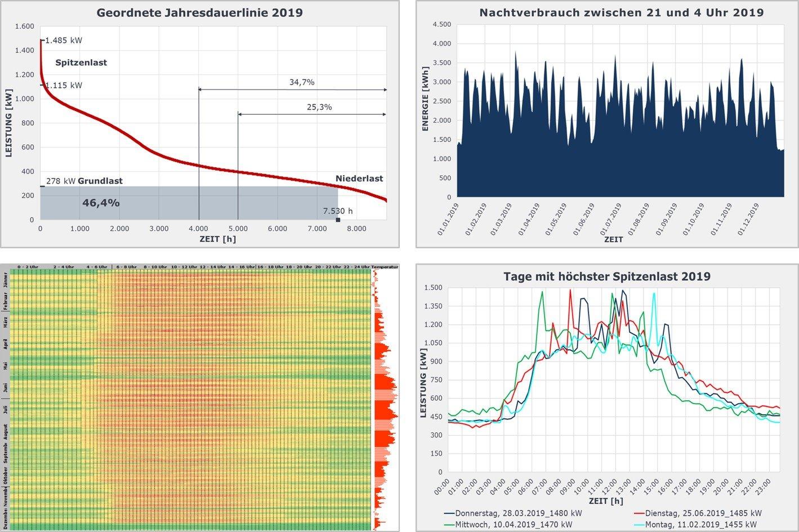
Task: Select the 46,4% base load area text
Action: pos(101,203)
